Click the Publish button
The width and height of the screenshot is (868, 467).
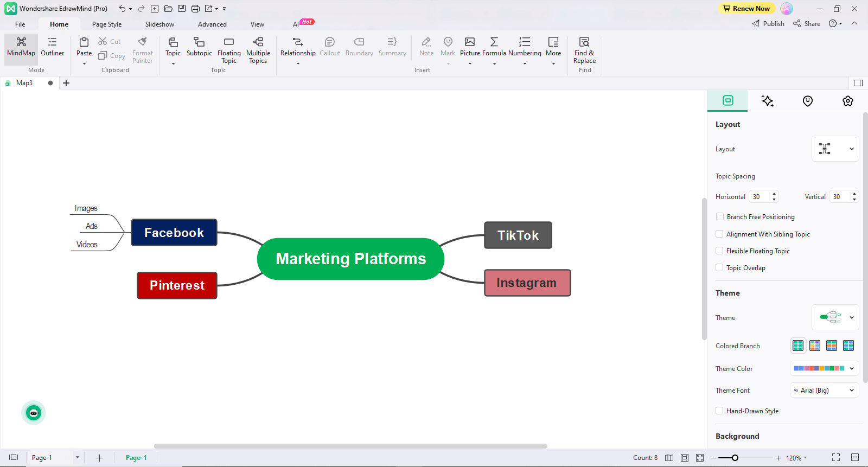point(768,24)
